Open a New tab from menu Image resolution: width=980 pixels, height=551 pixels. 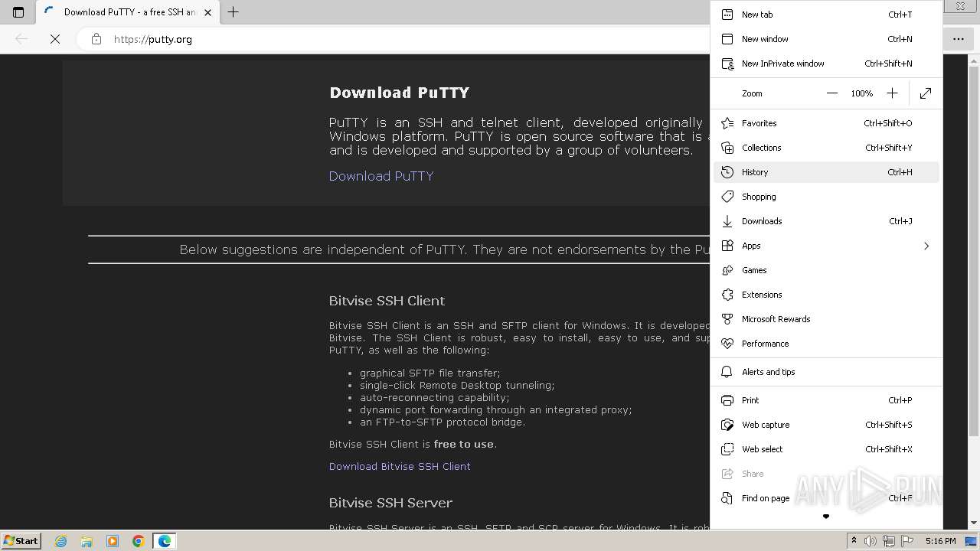point(826,15)
